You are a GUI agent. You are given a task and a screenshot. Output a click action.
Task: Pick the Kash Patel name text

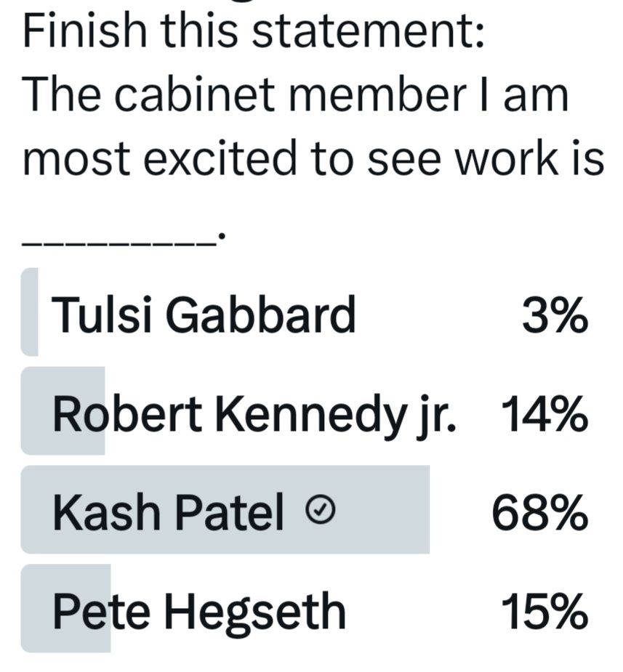pyautogui.click(x=168, y=514)
